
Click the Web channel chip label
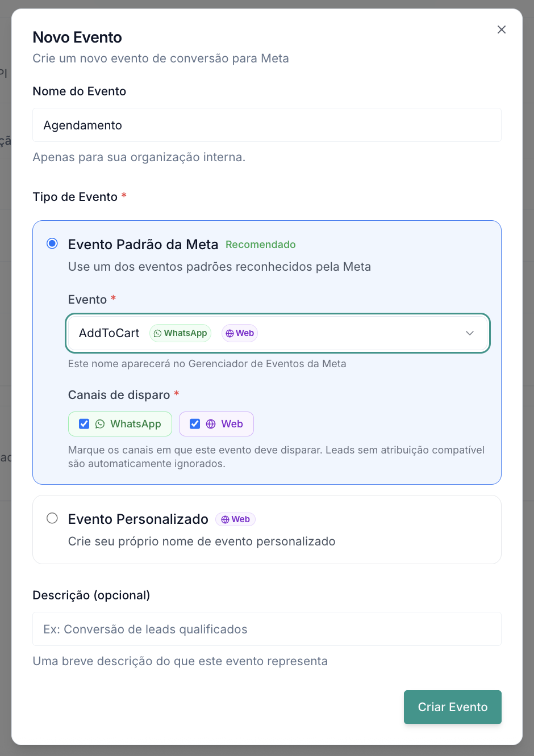click(232, 424)
